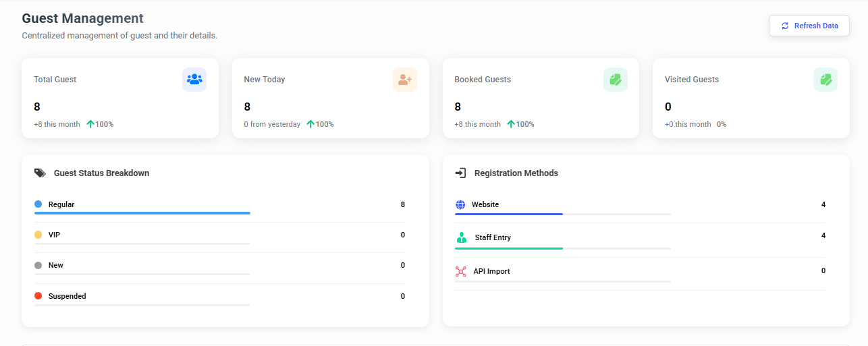Click the gray New status dot
Screen dimensions: 868x346
(x=38, y=266)
